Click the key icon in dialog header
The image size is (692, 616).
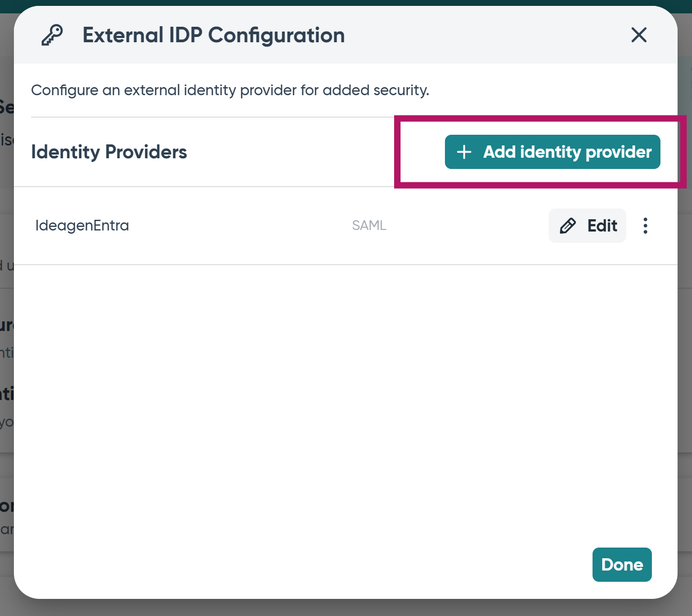(x=52, y=35)
